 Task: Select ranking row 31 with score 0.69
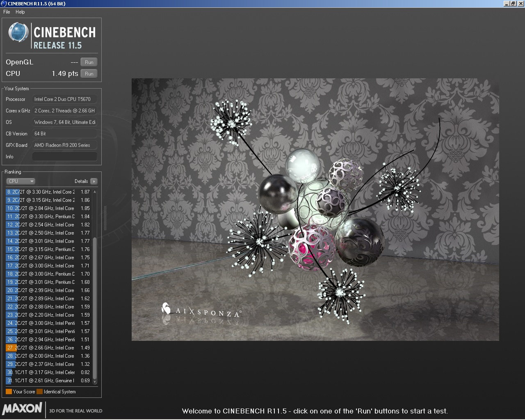coord(48,381)
